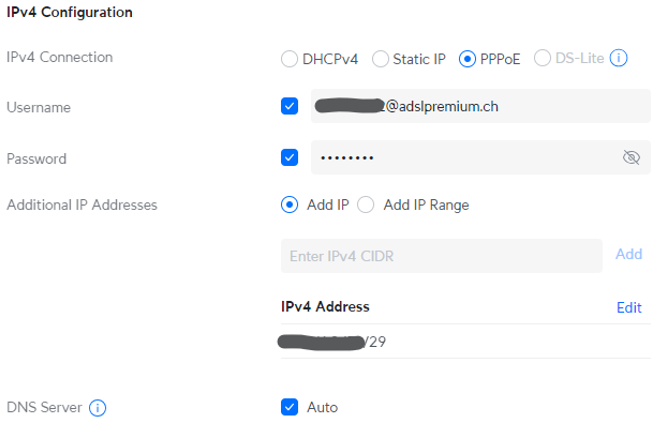This screenshot has width=667, height=442.
Task: Show password using the eye icon
Action: pyautogui.click(x=631, y=157)
